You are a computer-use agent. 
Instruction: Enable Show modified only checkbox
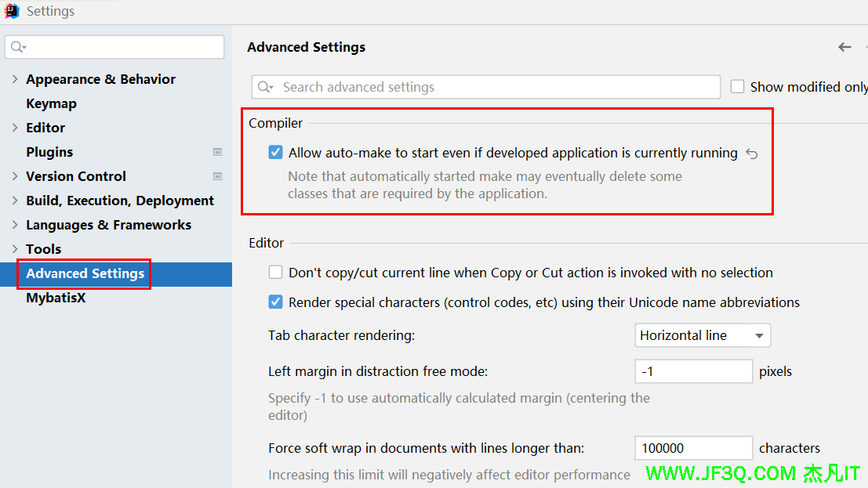[737, 87]
